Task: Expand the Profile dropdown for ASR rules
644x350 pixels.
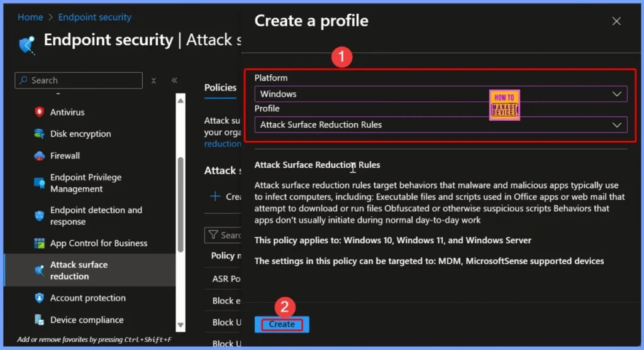Action: (440, 124)
